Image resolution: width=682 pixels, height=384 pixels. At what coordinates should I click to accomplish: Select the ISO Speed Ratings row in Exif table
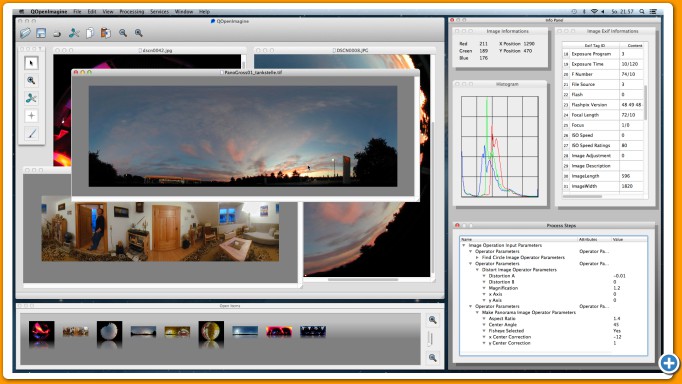tap(603, 145)
